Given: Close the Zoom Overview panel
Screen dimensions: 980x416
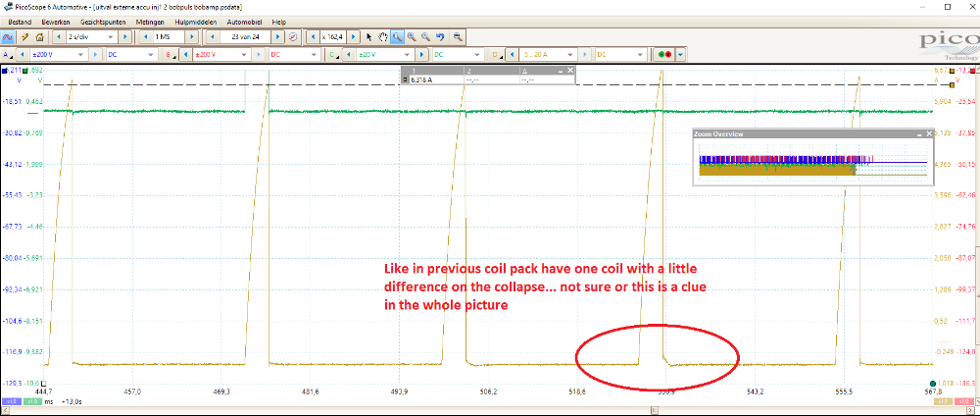Looking at the screenshot, I should pyautogui.click(x=928, y=133).
